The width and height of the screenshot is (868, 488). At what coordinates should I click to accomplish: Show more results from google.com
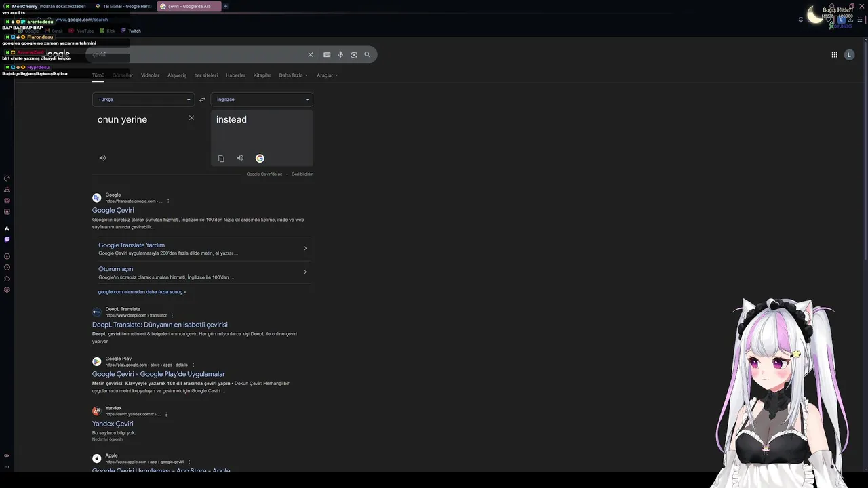(142, 292)
